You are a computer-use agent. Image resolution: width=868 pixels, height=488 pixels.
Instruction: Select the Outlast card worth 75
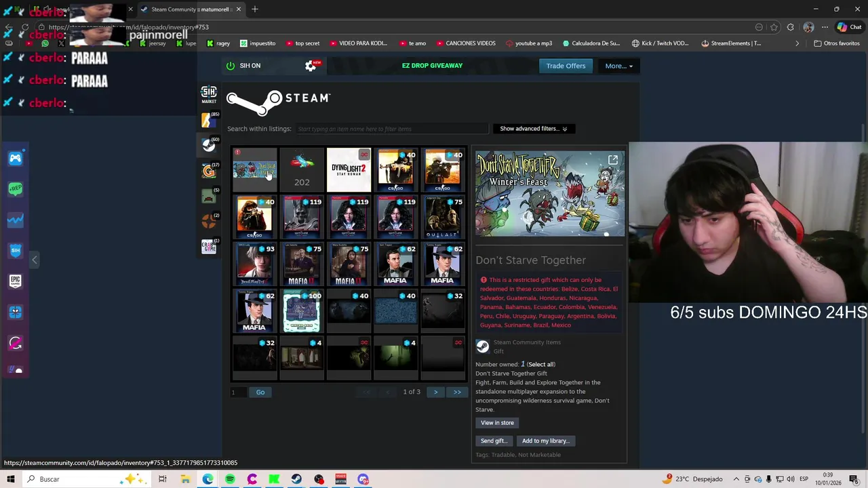tap(442, 217)
